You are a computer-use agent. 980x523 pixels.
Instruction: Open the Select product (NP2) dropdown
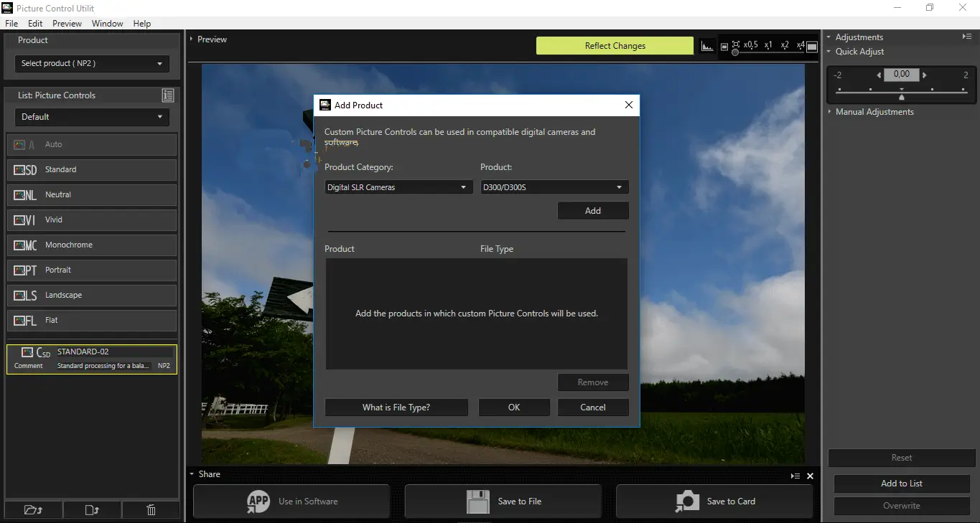pyautogui.click(x=92, y=63)
